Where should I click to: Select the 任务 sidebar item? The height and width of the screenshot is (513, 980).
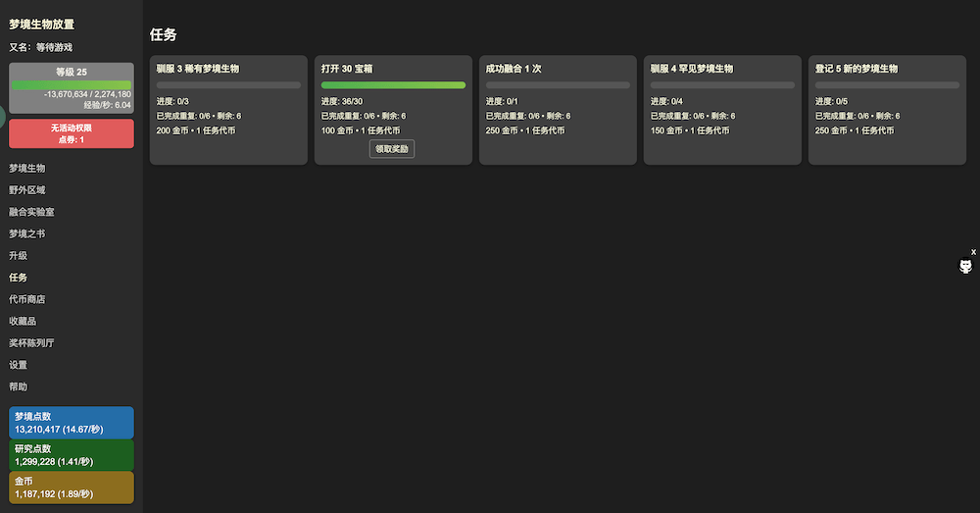(19, 278)
